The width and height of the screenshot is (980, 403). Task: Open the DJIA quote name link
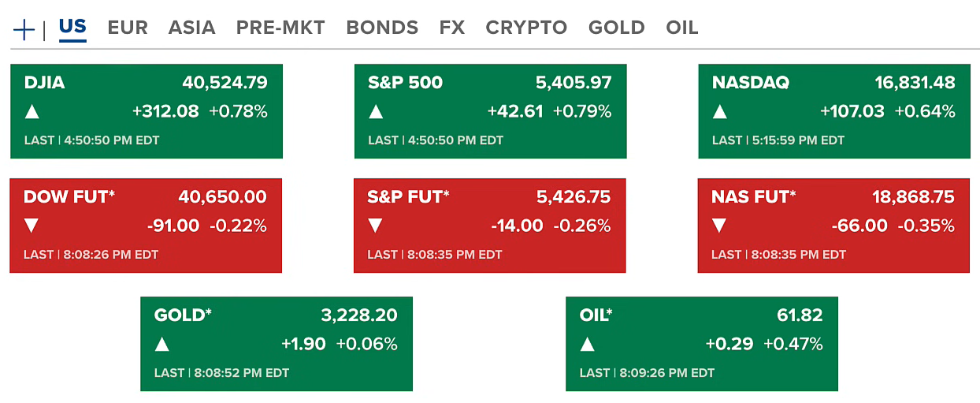[45, 83]
